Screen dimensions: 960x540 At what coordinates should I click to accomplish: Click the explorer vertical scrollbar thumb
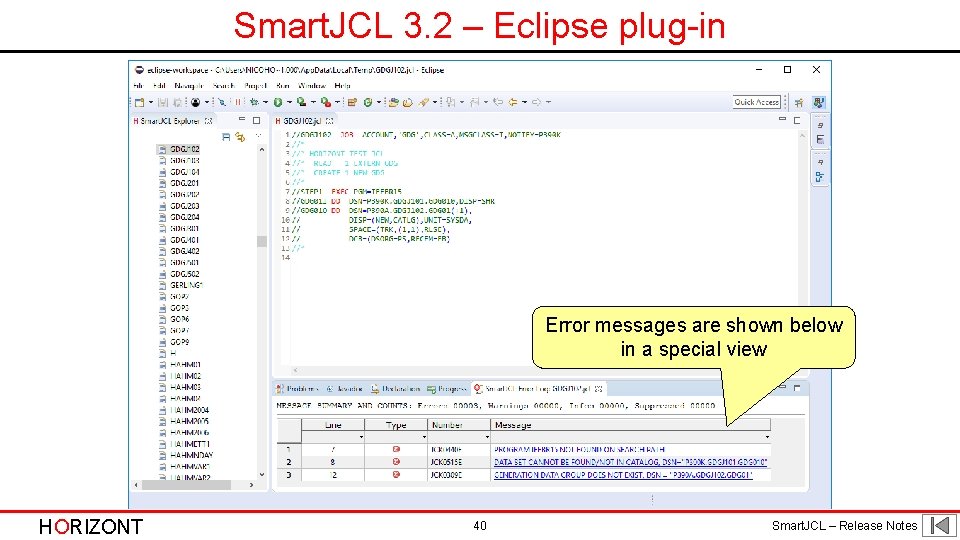(x=262, y=241)
